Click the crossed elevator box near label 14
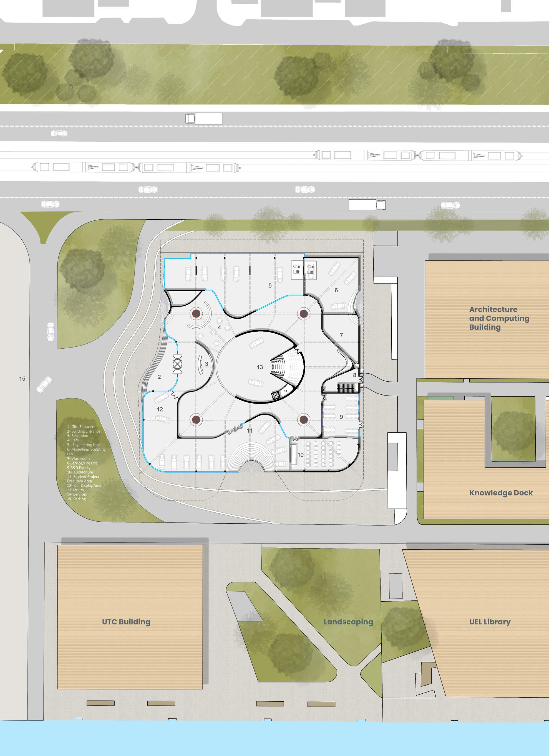The width and height of the screenshot is (549, 756). (276, 396)
